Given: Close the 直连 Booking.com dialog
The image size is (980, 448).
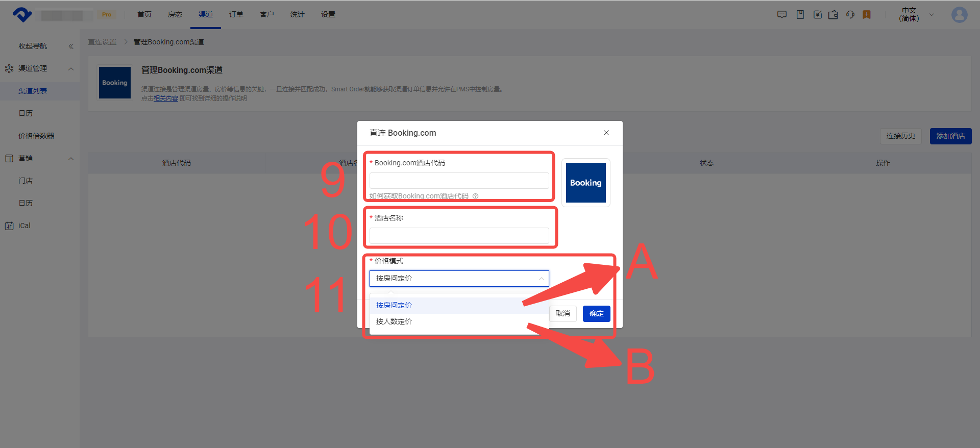Looking at the screenshot, I should coord(606,133).
